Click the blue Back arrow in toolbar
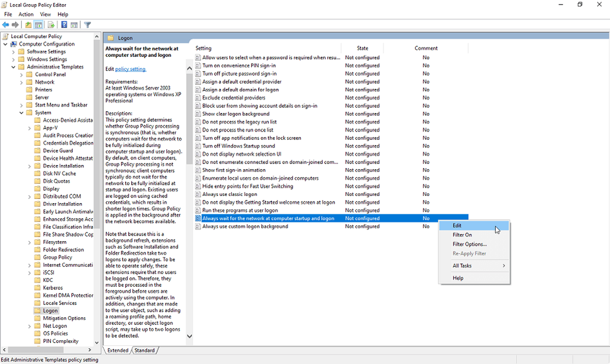610x364 pixels. coord(6,24)
